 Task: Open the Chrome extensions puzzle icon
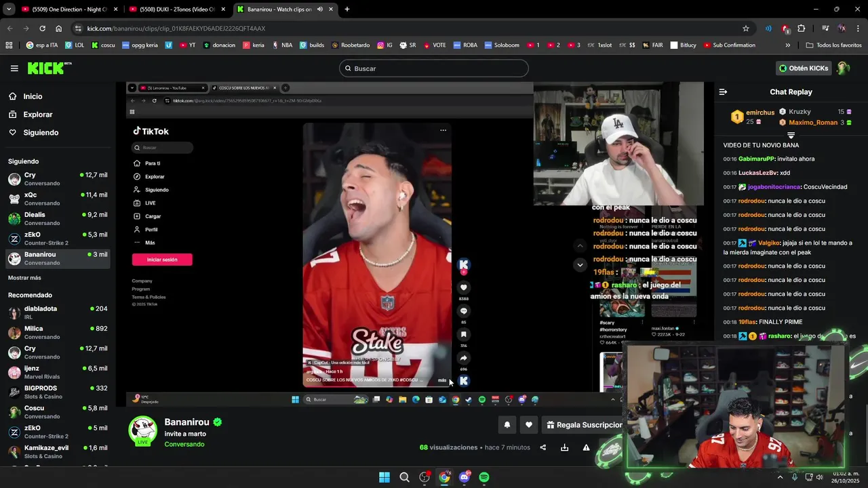pos(802,28)
